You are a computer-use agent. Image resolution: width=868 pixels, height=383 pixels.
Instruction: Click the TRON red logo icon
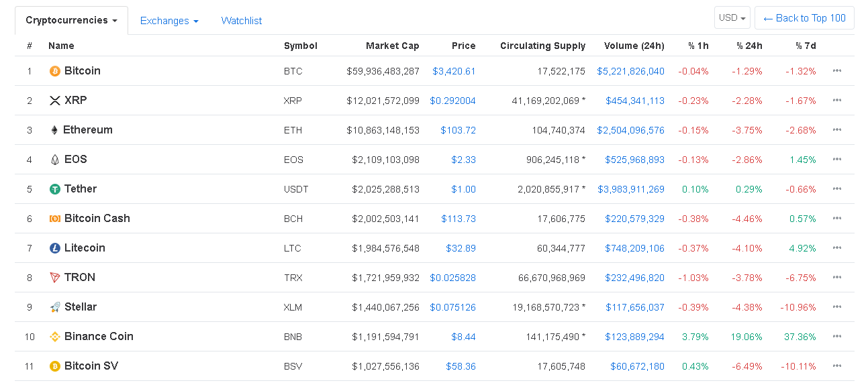(55, 278)
